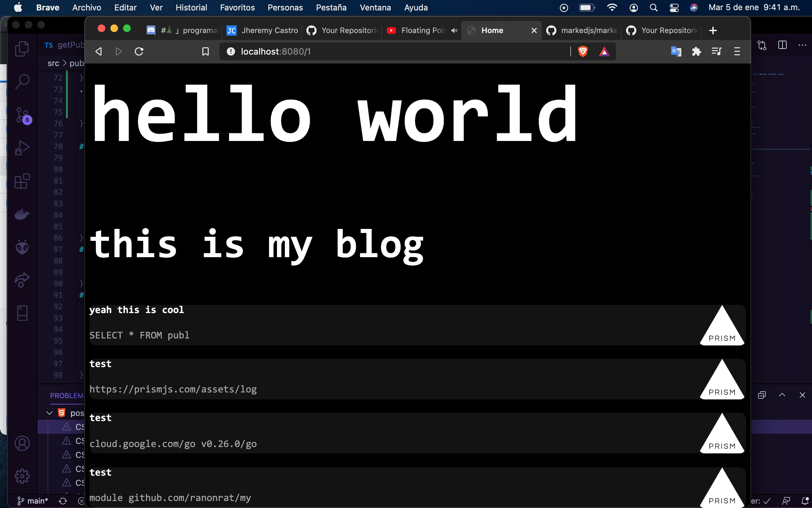This screenshot has width=812, height=508.
Task: Open the Favoritos menu
Action: [x=237, y=8]
